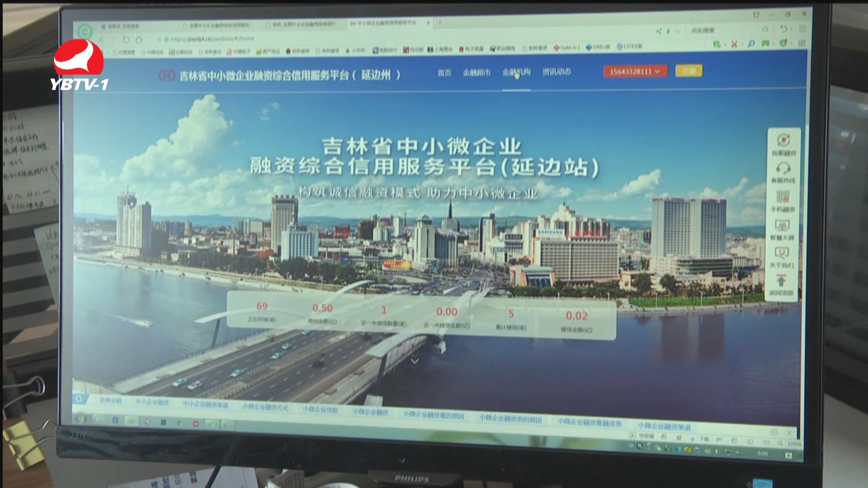Open the browser hamburger menu
Viewport: 868px width, 488px height.
click(x=802, y=28)
